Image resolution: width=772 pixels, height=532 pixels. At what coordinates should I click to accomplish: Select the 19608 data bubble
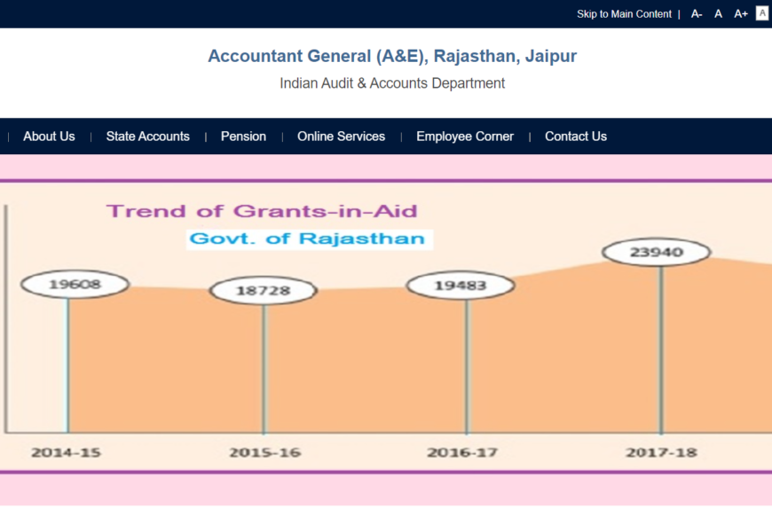75,285
